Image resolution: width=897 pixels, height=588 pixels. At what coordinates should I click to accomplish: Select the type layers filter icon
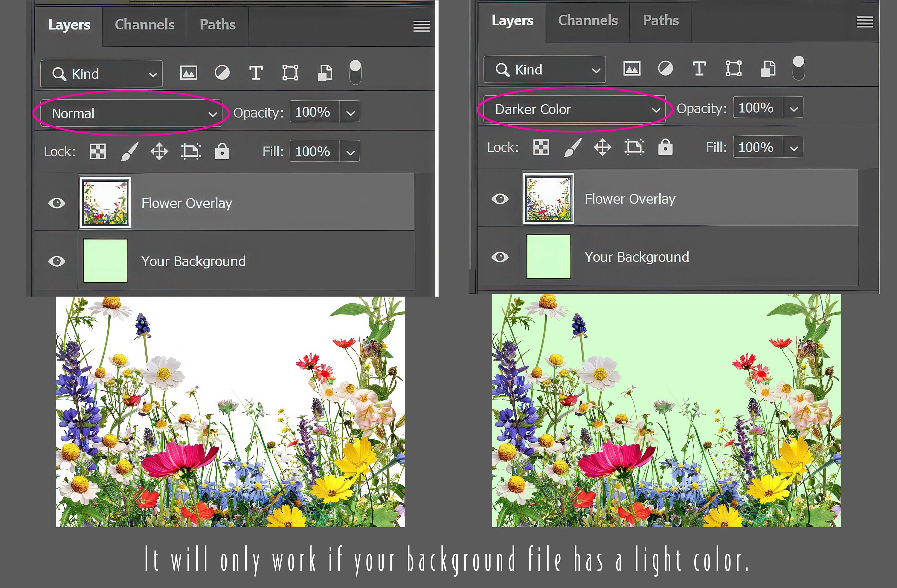coord(257,73)
